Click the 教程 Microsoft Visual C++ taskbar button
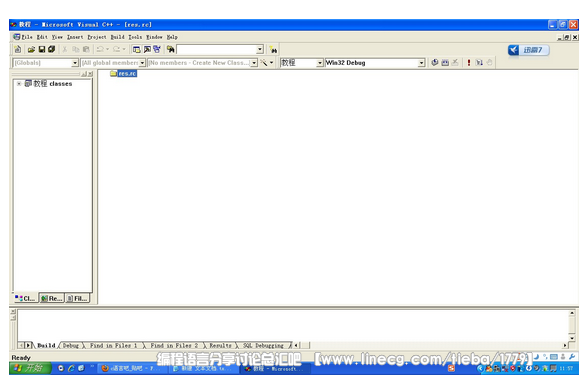The width and height of the screenshot is (583, 376). coord(274,368)
